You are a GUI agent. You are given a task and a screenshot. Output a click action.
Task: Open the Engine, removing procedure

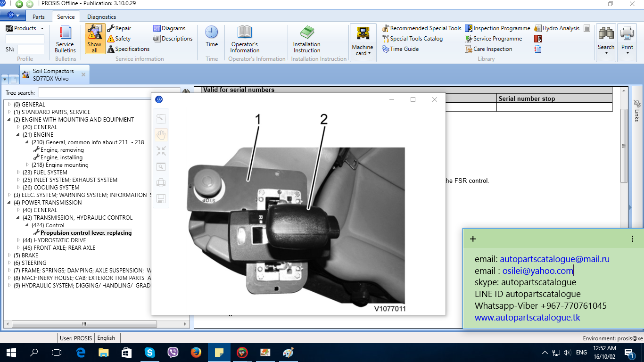pyautogui.click(x=62, y=150)
